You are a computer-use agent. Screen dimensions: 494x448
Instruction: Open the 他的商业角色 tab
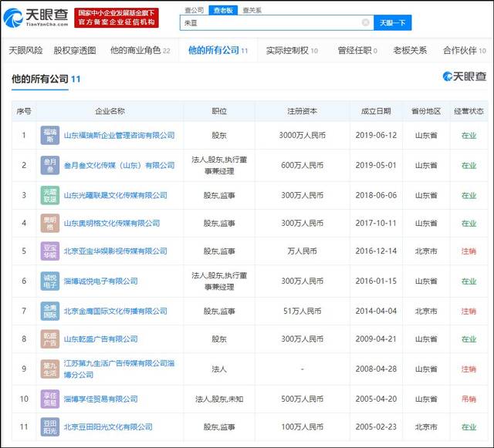(140, 51)
